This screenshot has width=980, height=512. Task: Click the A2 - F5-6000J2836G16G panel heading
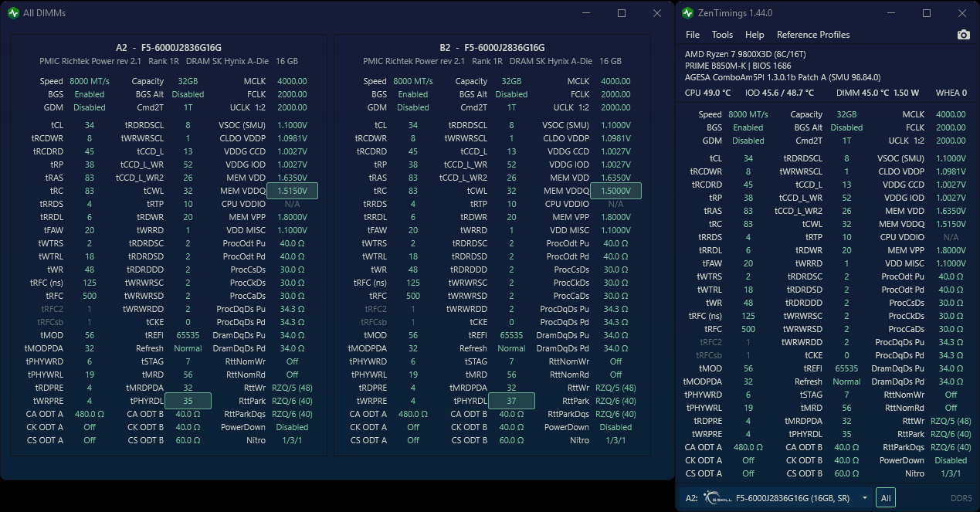(168, 48)
